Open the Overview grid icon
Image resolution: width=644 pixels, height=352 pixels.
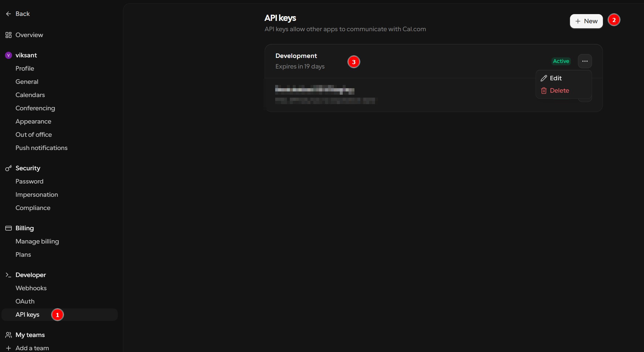tap(9, 35)
